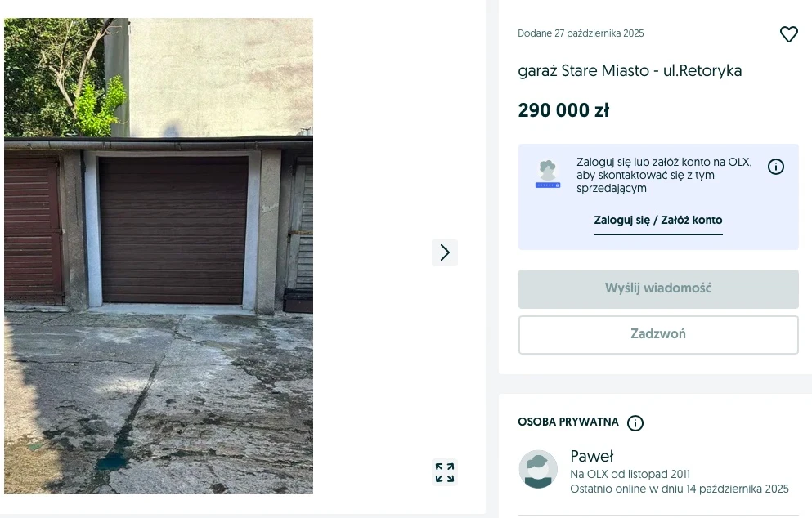
Task: Click the Dodane 27 października 2025 date
Action: (x=581, y=33)
